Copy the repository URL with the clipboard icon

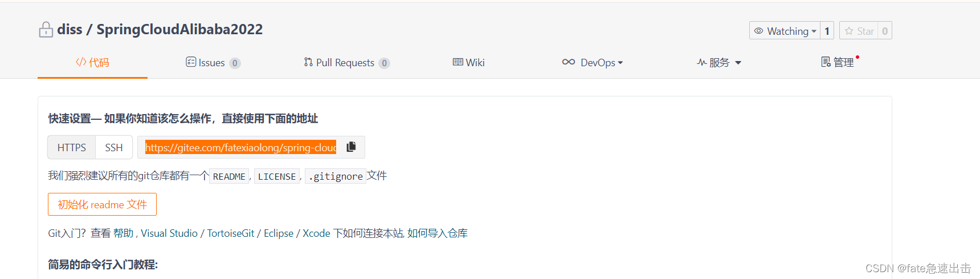coord(351,147)
